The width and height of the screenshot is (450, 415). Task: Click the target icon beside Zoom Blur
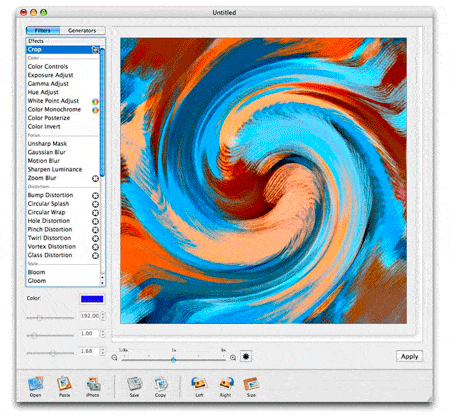[x=95, y=179]
